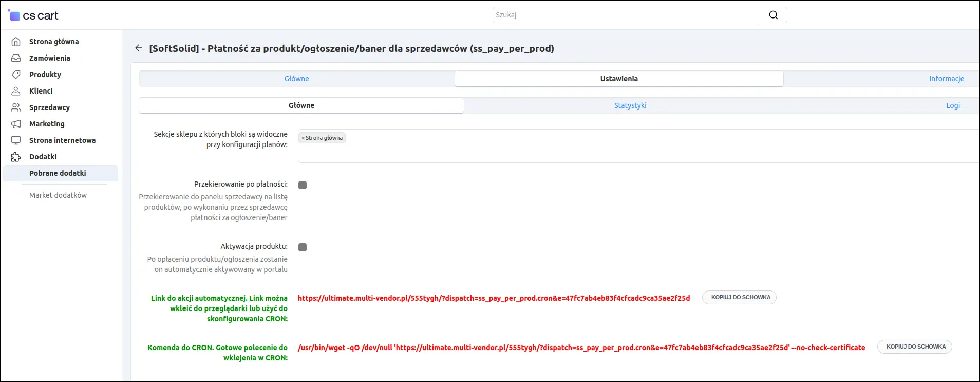Click the search magnifier icon
The width and height of the screenshot is (980, 382).
(x=773, y=15)
